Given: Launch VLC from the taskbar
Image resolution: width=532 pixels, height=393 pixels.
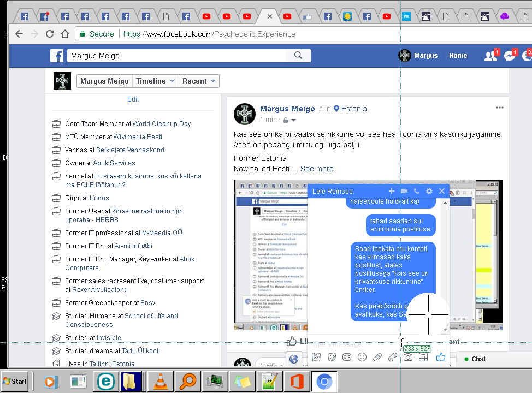Looking at the screenshot, I should tap(161, 381).
